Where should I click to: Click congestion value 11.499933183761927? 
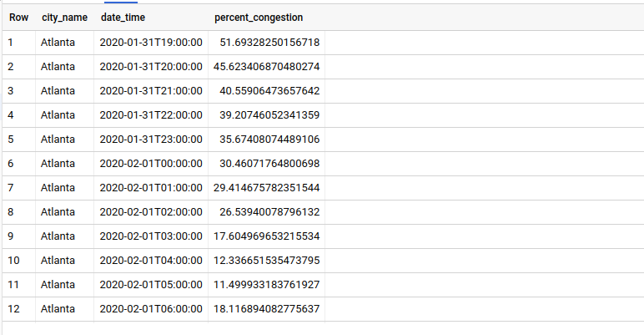click(267, 284)
